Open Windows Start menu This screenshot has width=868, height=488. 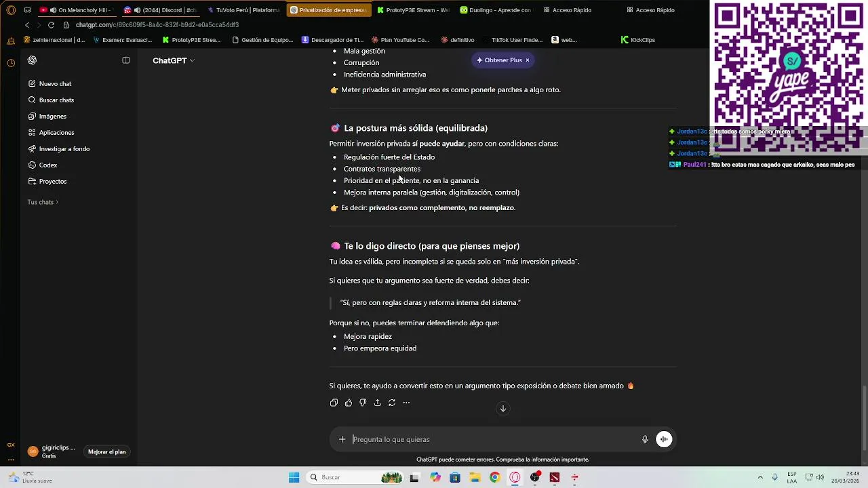click(x=294, y=477)
